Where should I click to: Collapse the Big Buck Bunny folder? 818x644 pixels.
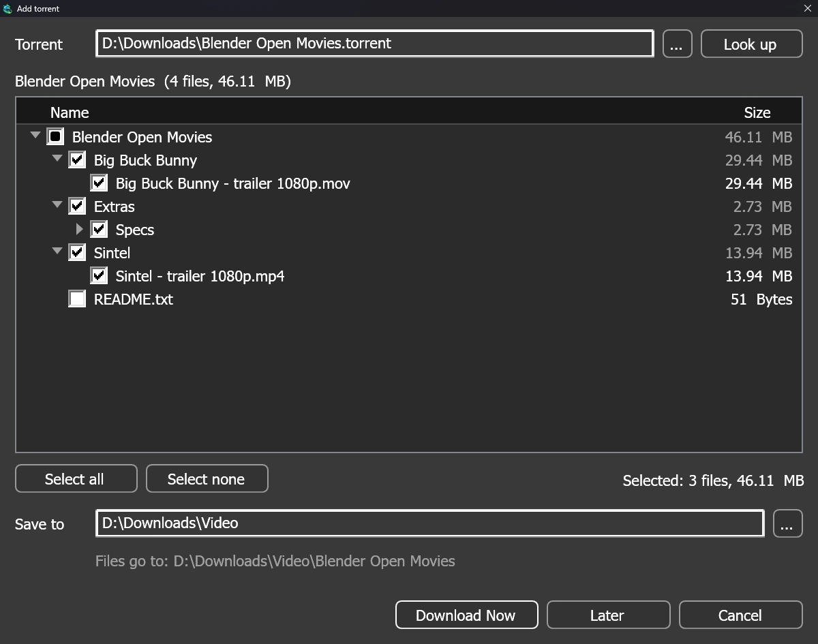tap(57, 159)
